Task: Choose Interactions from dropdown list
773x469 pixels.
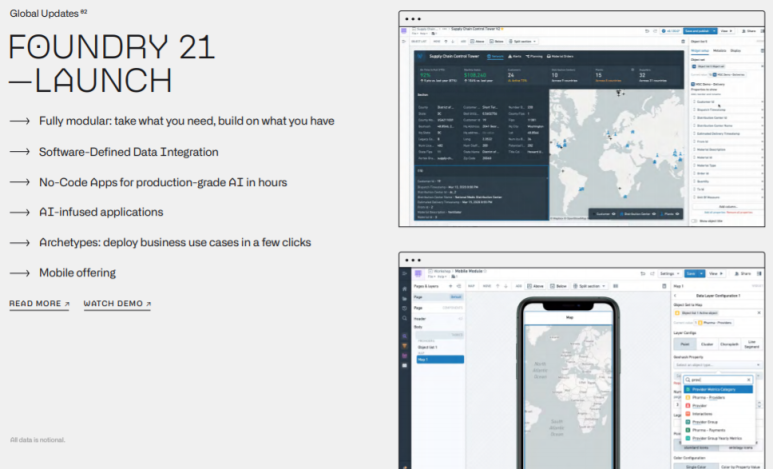Action: [x=718, y=414]
